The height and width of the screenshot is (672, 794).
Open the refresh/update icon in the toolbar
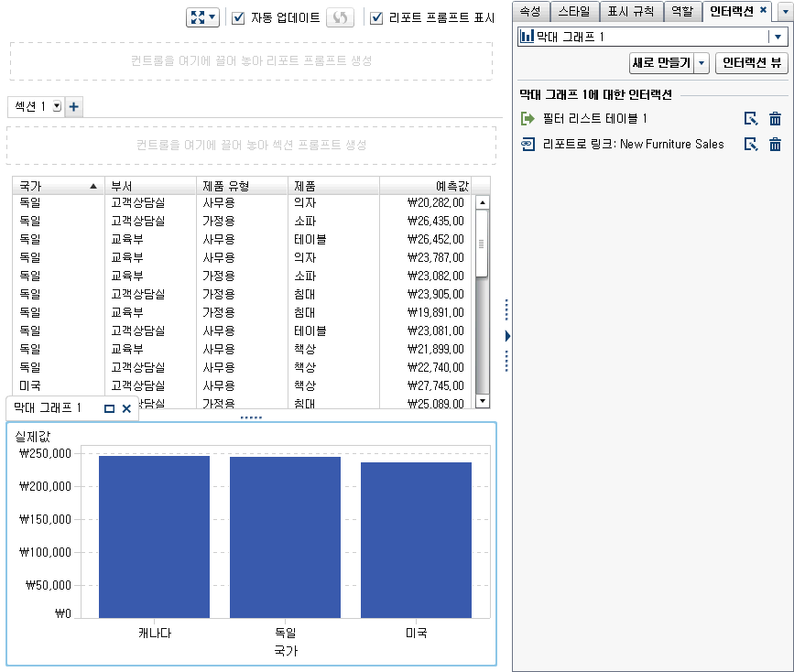click(x=340, y=18)
